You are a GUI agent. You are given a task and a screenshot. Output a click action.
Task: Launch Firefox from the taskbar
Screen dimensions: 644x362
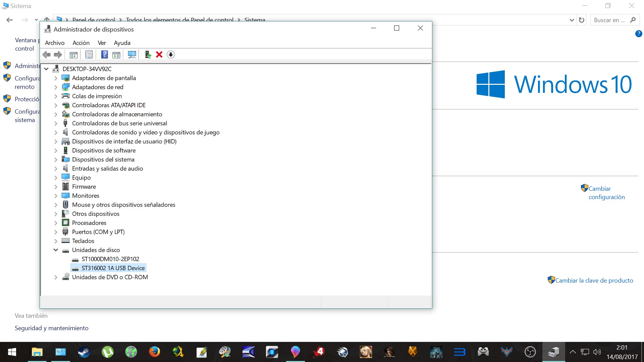tap(154, 352)
